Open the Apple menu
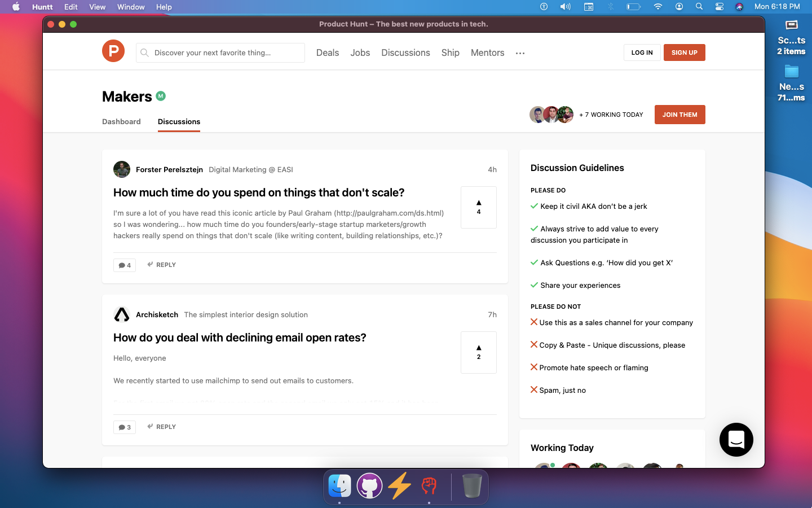Image resolution: width=812 pixels, height=508 pixels. click(15, 7)
